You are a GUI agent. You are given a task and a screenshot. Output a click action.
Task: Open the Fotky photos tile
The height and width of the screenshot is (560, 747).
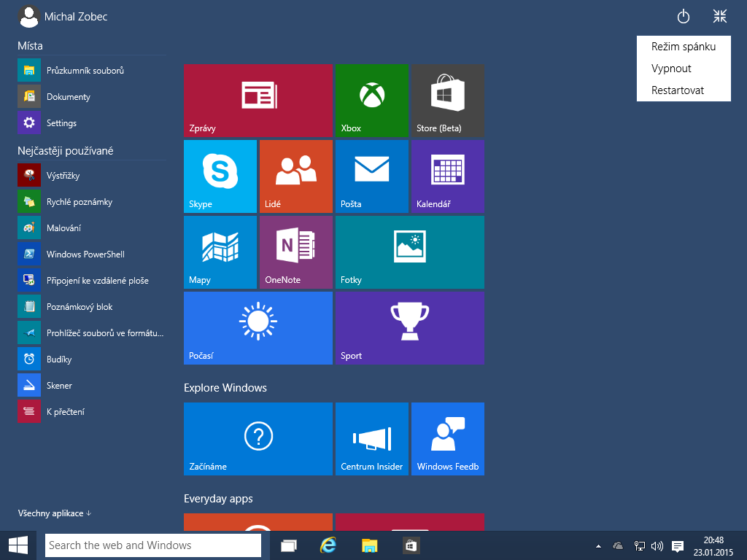(x=409, y=252)
